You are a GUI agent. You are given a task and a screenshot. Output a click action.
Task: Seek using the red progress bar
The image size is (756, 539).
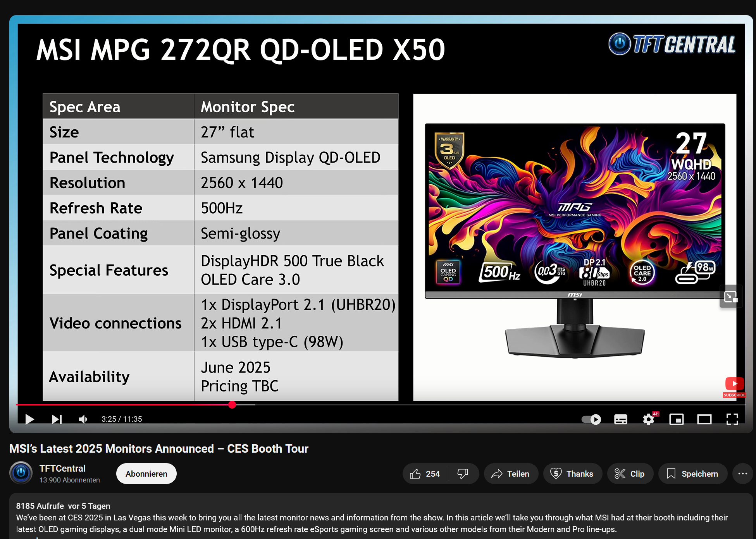point(232,405)
